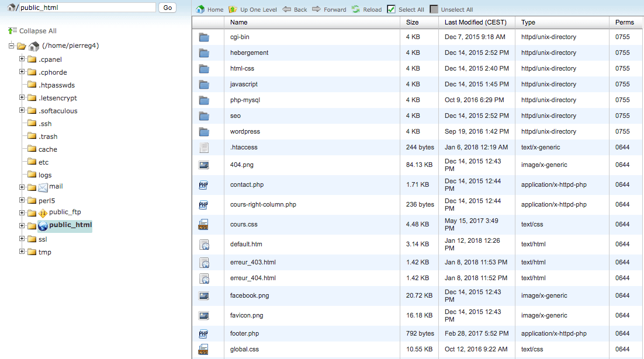The width and height of the screenshot is (644, 359).
Task: Click the Home toolbar icon
Action: click(x=200, y=9)
